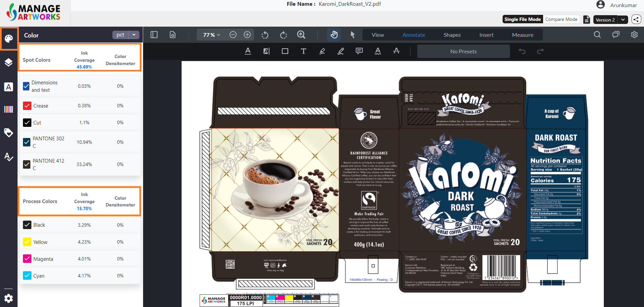Switch to the Shapes tab
Viewport: 644px width, 307px height.
coord(452,35)
